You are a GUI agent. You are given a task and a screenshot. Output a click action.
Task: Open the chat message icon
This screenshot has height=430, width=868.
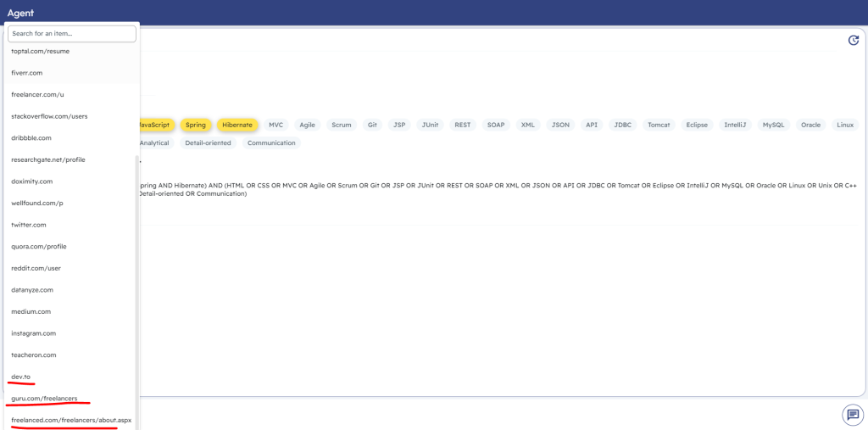(853, 415)
